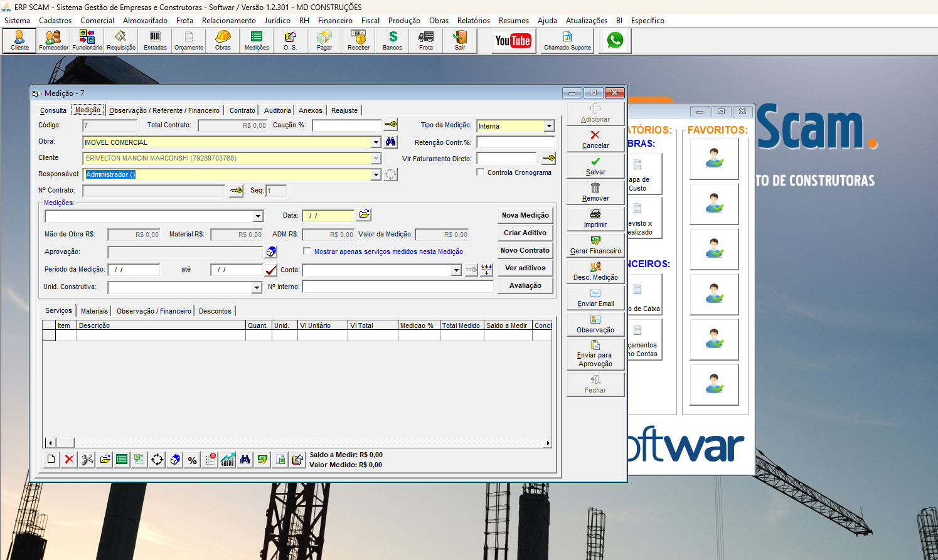The width and height of the screenshot is (938, 560).
Task: Open the Responsável dropdown list
Action: [x=376, y=174]
